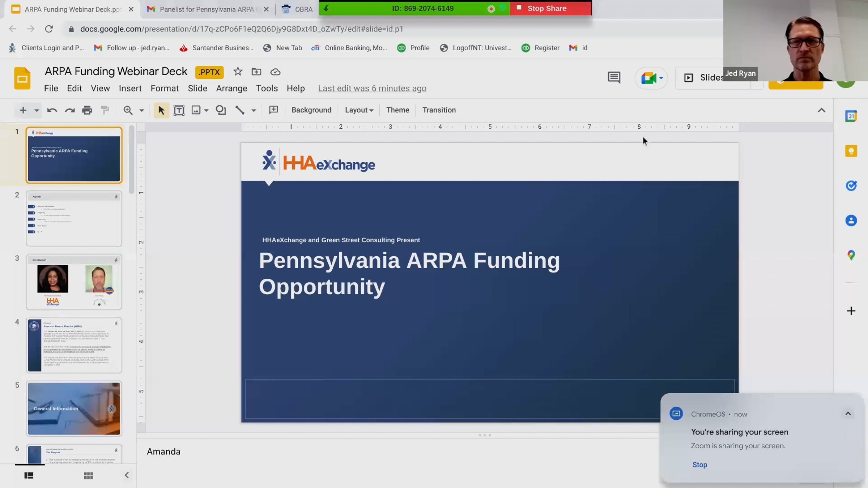Screen dimensions: 868x488
Task: Select slide 5 General Information thumbnail
Action: tap(74, 408)
